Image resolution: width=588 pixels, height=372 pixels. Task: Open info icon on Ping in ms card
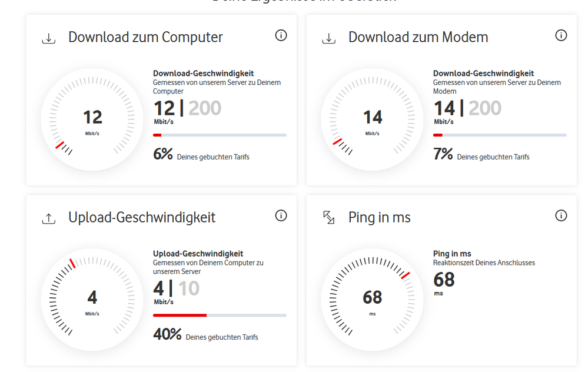point(561,216)
